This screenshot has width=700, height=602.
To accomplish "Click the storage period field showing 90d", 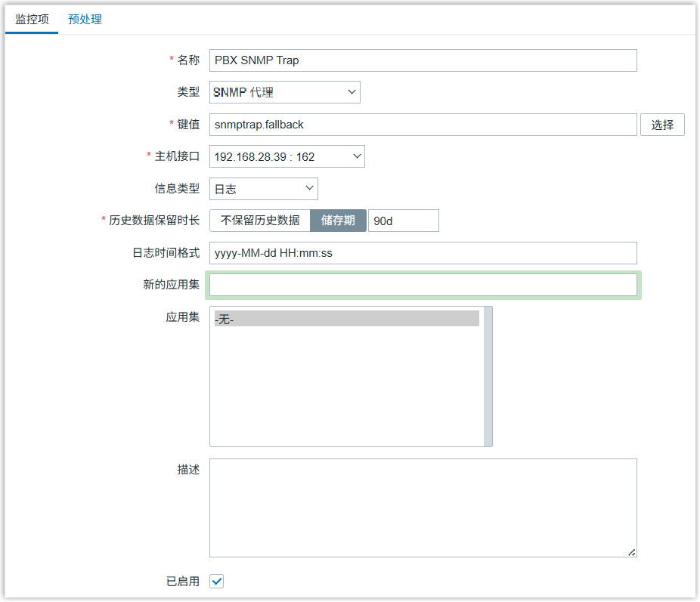I will coord(403,221).
